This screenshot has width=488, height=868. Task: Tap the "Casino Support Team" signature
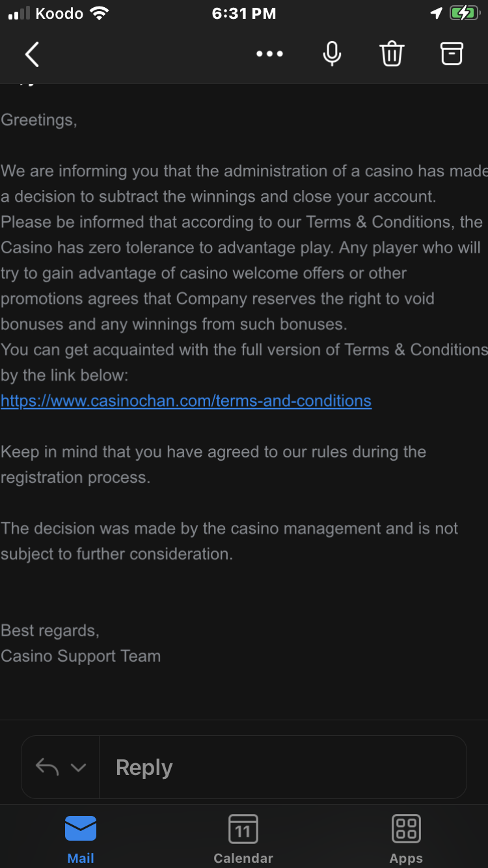(x=81, y=656)
